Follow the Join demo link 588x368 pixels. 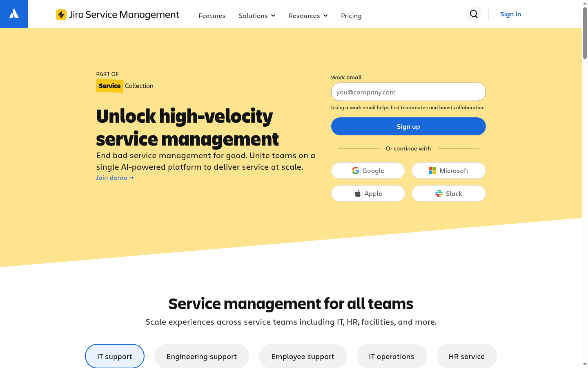(115, 177)
